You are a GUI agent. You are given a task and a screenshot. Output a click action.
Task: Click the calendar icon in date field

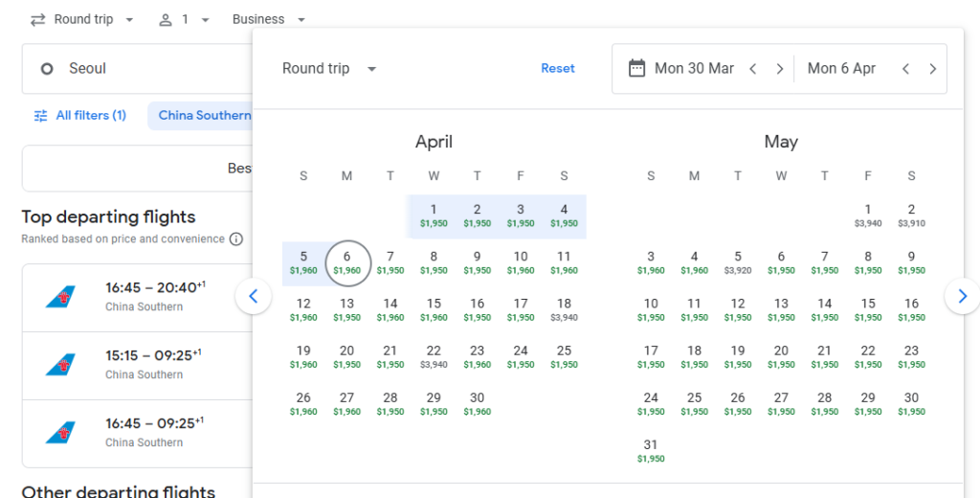tap(636, 69)
